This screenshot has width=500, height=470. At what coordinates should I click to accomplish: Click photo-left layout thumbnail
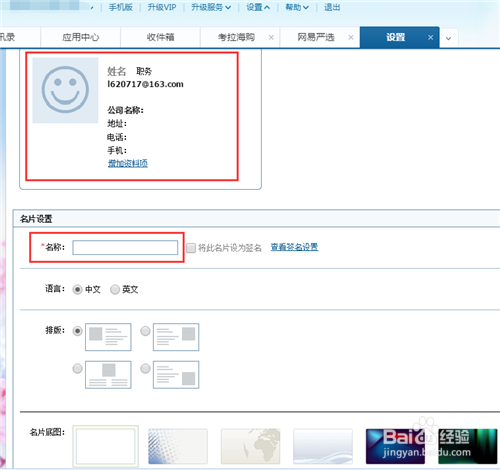tap(108, 337)
